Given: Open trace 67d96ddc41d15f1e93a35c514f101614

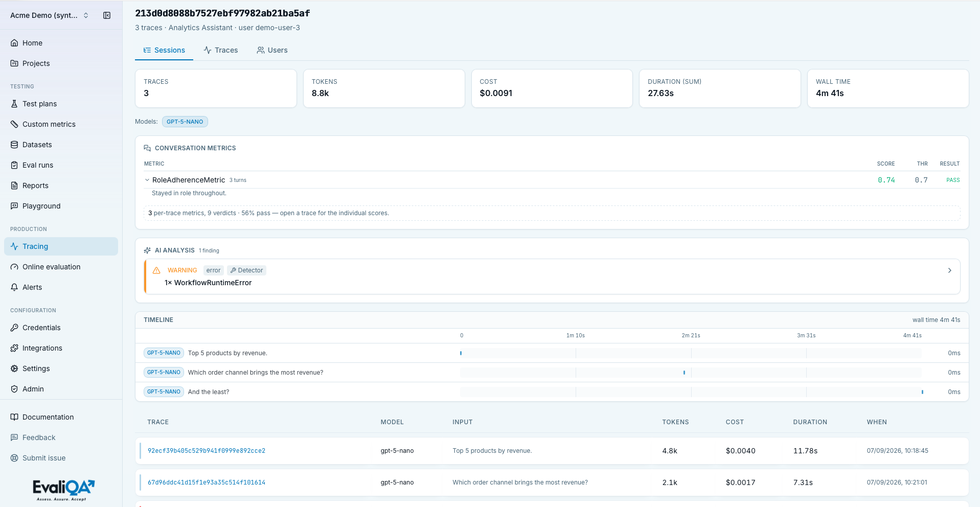Looking at the screenshot, I should [207, 482].
